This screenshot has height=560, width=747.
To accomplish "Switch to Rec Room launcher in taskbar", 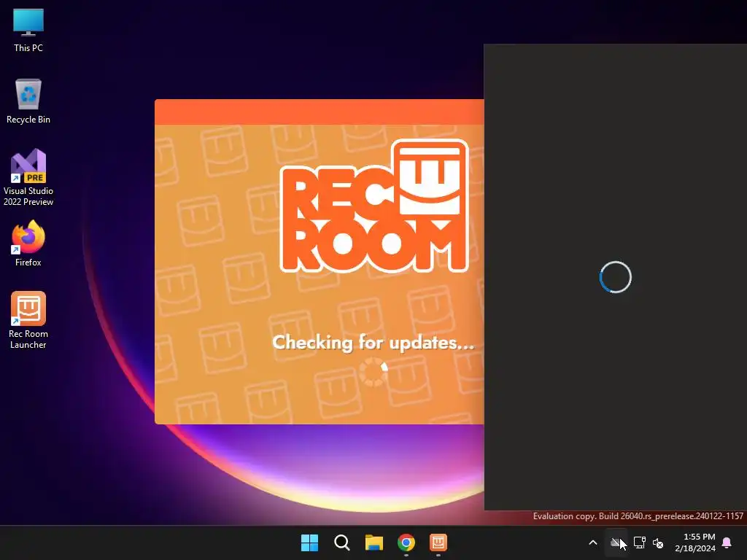I will click(x=438, y=542).
